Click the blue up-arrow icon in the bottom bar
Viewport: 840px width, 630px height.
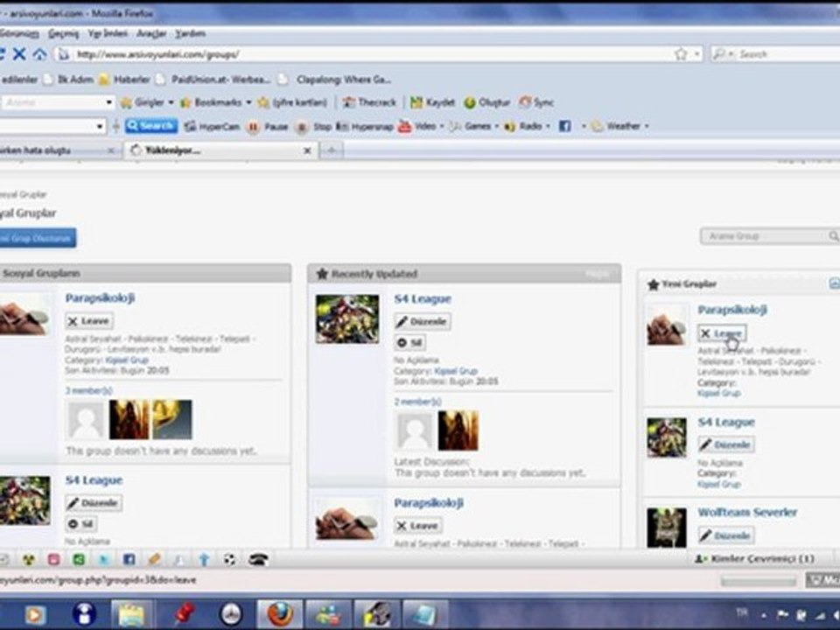[x=204, y=560]
